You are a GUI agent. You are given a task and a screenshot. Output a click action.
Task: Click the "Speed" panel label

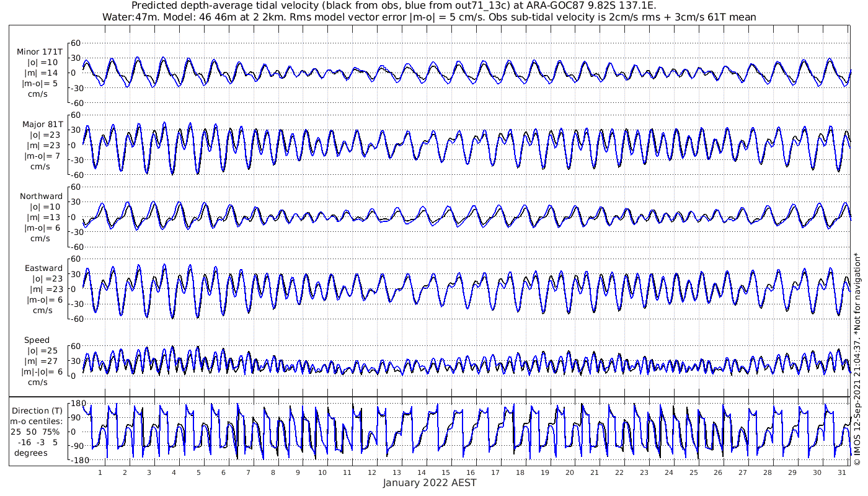(x=37, y=340)
